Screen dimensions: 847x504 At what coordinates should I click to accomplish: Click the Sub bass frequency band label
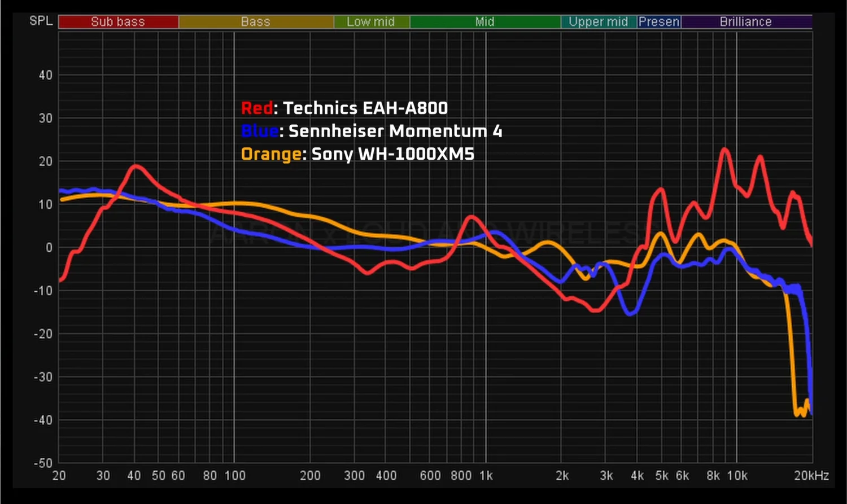click(118, 21)
